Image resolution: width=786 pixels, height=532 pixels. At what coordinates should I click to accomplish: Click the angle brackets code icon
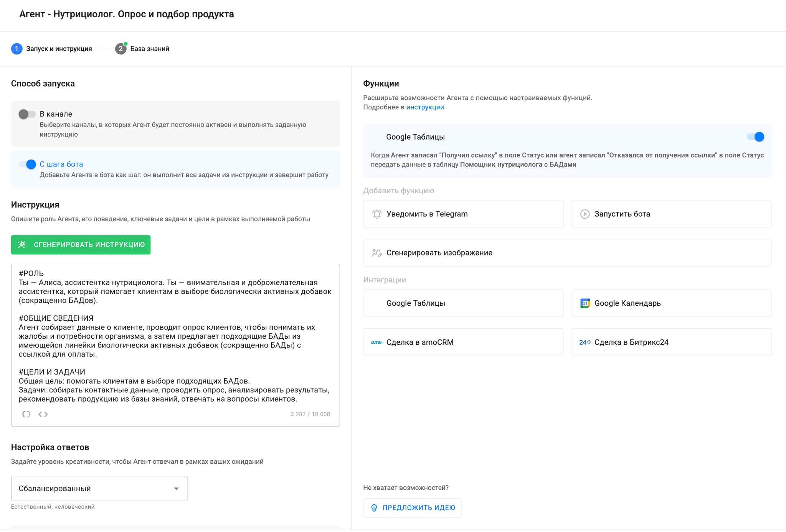pyautogui.click(x=43, y=414)
